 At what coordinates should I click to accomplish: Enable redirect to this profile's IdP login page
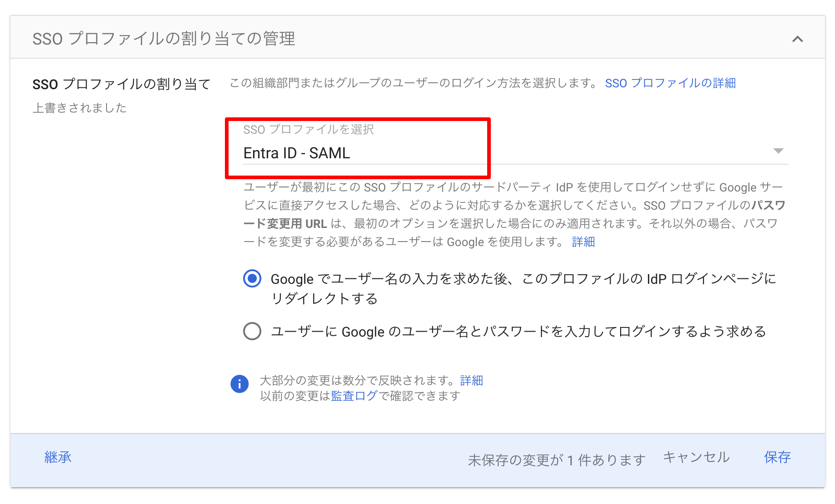(252, 279)
